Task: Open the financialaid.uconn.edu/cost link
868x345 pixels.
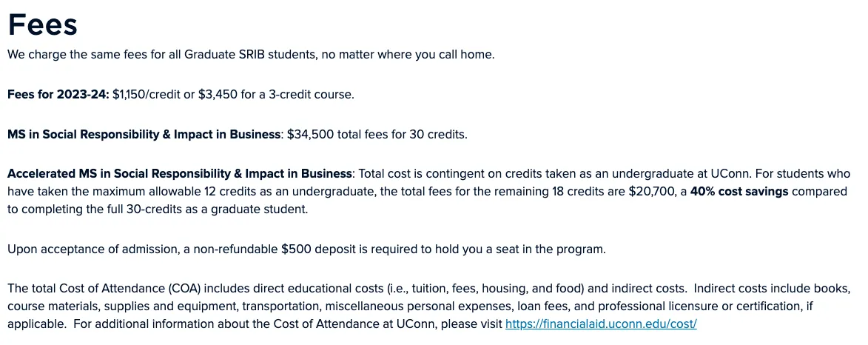Action: pyautogui.click(x=601, y=324)
